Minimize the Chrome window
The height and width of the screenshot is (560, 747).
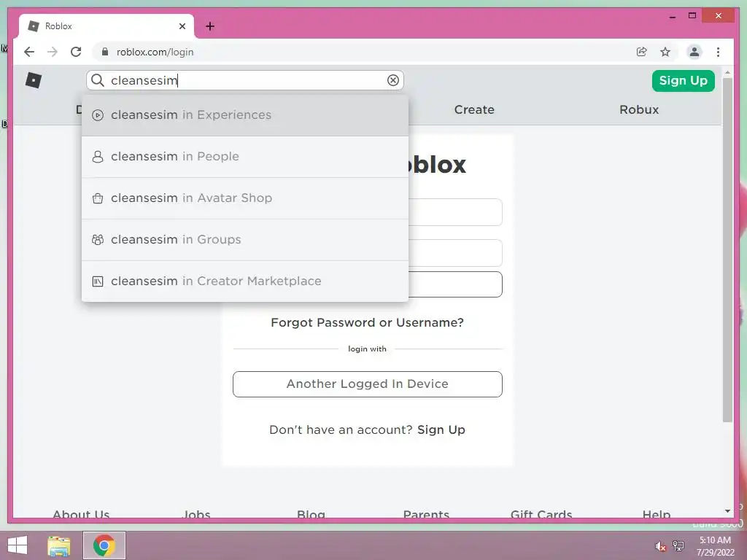click(672, 16)
